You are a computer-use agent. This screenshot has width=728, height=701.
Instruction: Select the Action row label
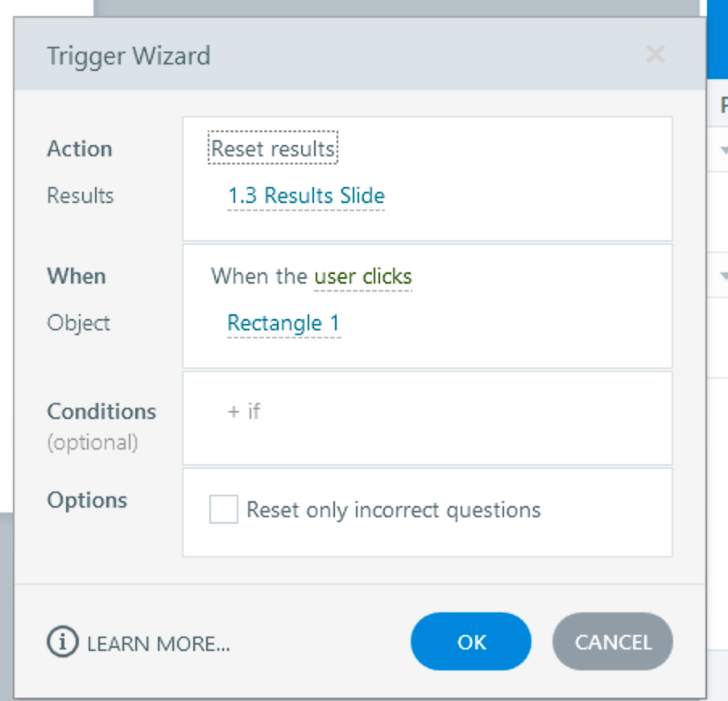click(x=80, y=149)
